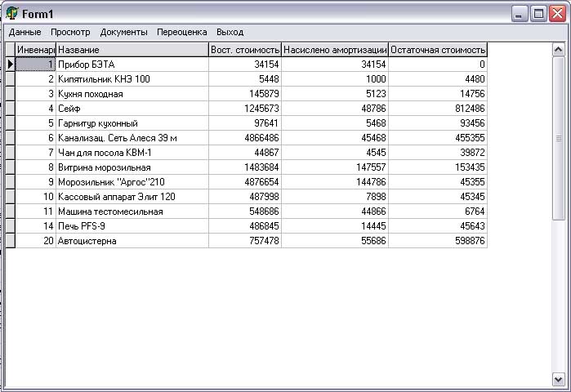Viewport: 571px width, 392px height.
Task: Click the scroll down arrow
Action: (x=559, y=379)
